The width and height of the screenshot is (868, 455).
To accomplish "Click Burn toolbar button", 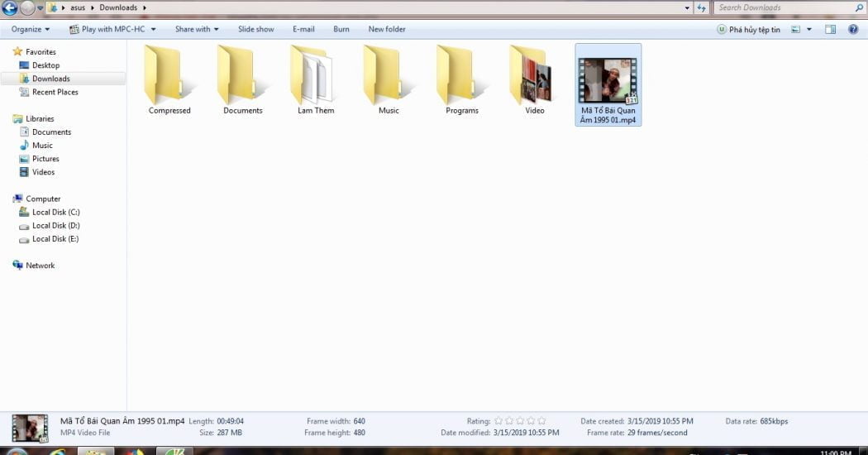I will [341, 29].
